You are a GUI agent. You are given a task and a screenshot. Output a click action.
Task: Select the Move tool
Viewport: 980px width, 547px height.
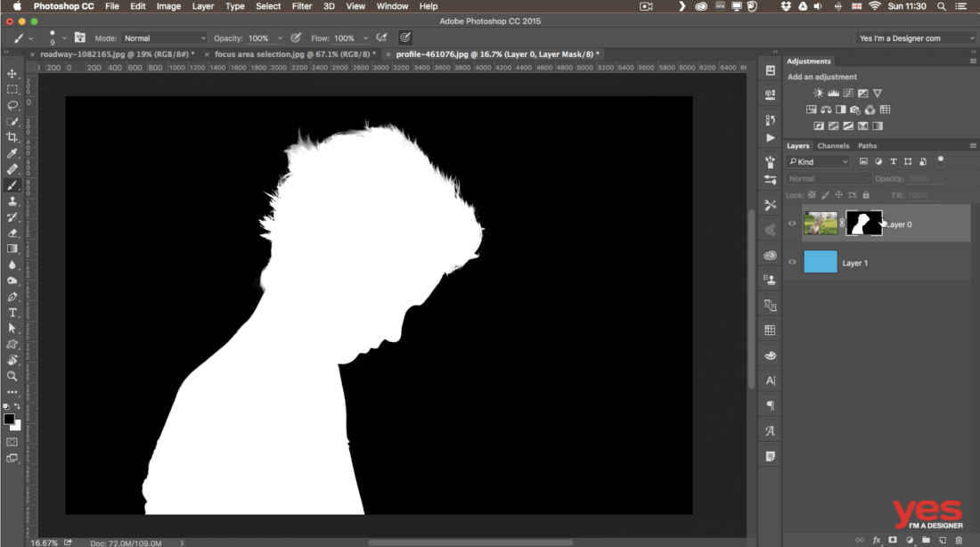(x=12, y=74)
